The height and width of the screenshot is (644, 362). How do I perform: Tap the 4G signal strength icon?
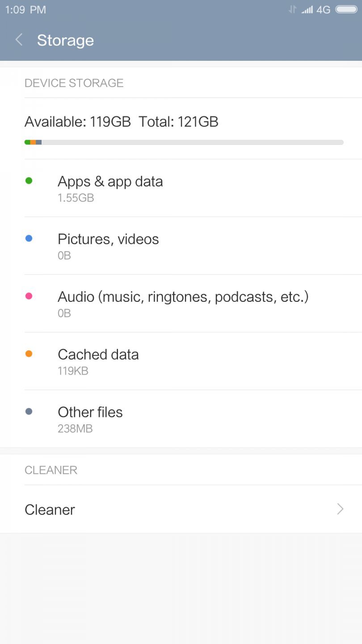pos(307,9)
